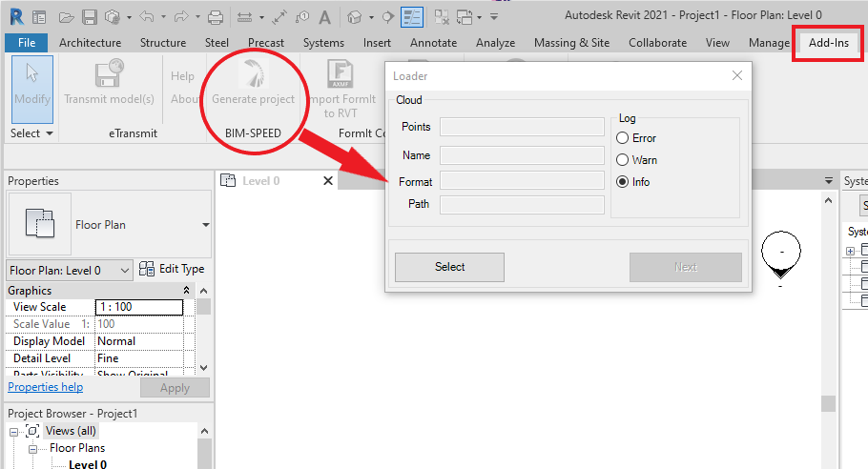Click the Synchronize with central icon
This screenshot has width=868, height=469.
coord(113,18)
